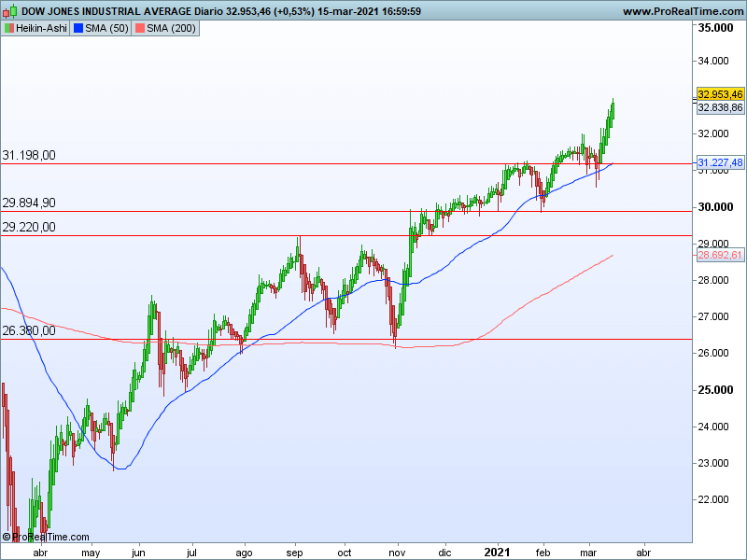The image size is (747, 560).
Task: Click the DOW JONES INDUSTRIAL AVERAGE title text
Action: 106,11
